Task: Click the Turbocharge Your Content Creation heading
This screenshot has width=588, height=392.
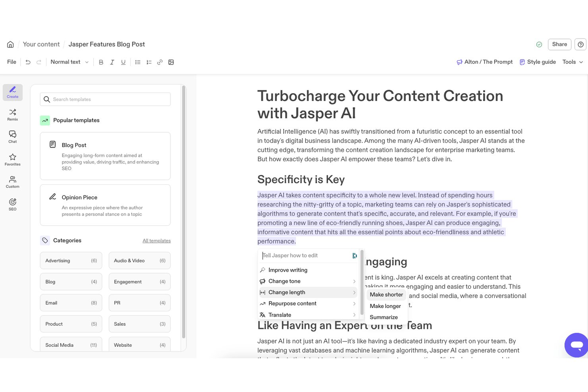Action: pyautogui.click(x=380, y=104)
